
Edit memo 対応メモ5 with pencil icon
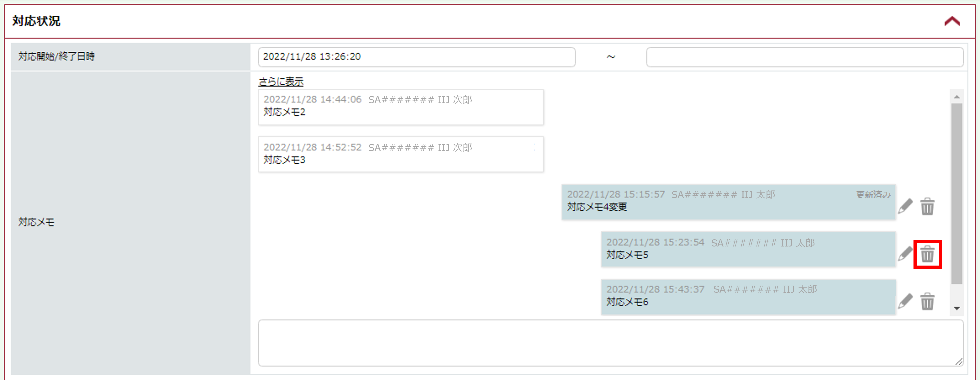[x=905, y=254]
